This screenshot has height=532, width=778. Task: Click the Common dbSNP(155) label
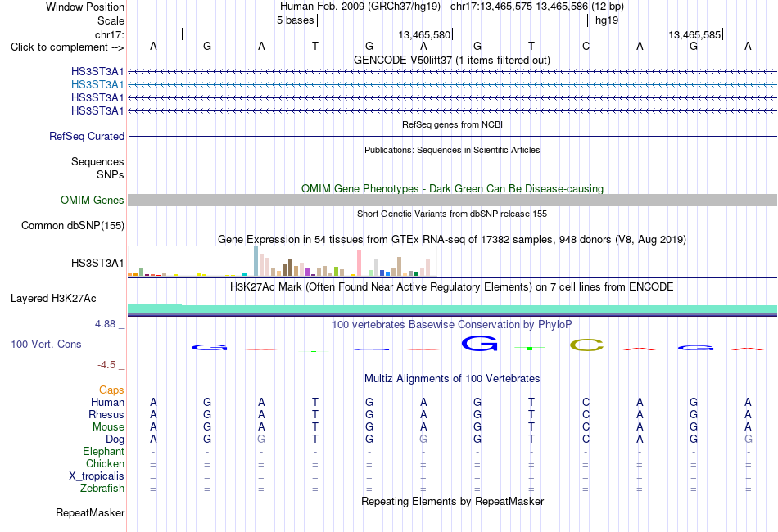pos(72,226)
